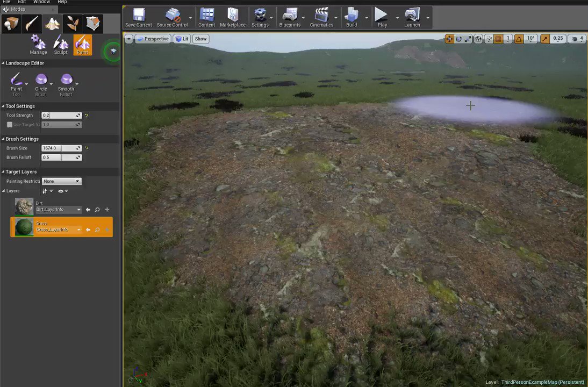This screenshot has height=387, width=588.
Task: Open layer sort options dropdown
Action: (47, 191)
